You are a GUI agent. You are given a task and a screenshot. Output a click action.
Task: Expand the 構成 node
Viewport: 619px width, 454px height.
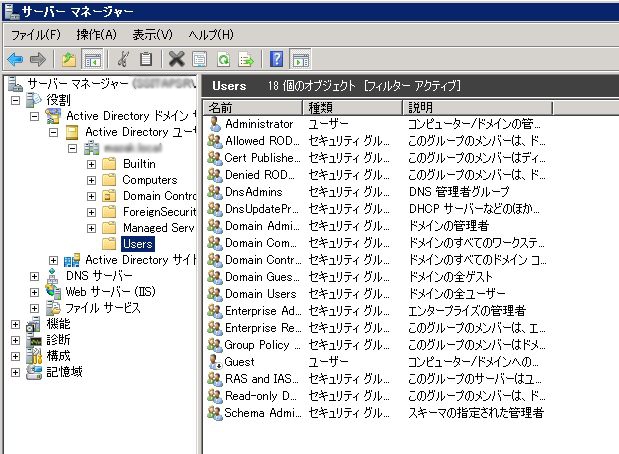(x=15, y=356)
